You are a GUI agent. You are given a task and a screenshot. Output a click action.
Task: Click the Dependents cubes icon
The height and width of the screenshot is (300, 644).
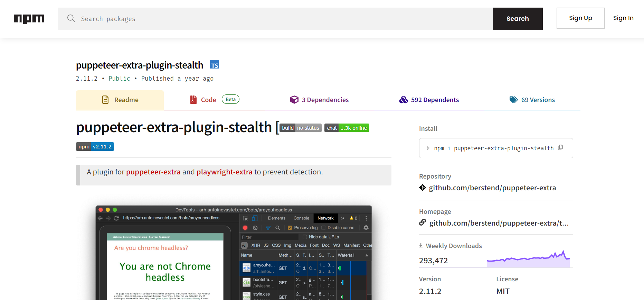pos(404,100)
